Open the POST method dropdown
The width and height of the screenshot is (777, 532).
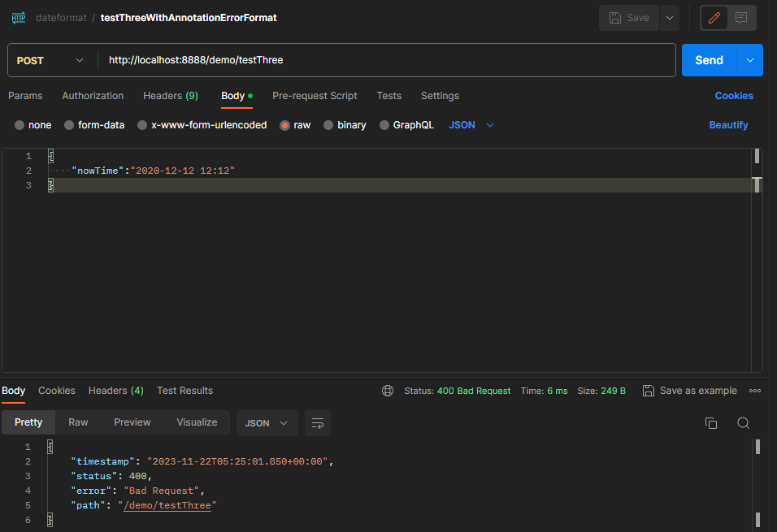click(50, 60)
